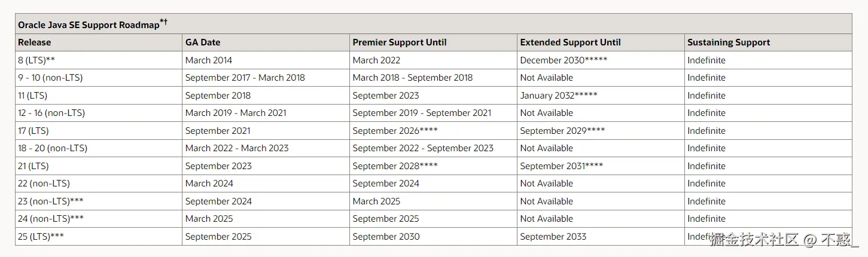Screen dimensions: 868x257
Task: Select the "9 - 10 (non-LTS)" release cell
Action: tap(50, 78)
